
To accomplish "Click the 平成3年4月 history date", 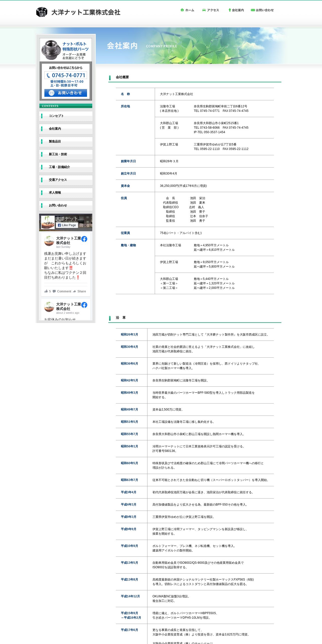I will 128,492.
